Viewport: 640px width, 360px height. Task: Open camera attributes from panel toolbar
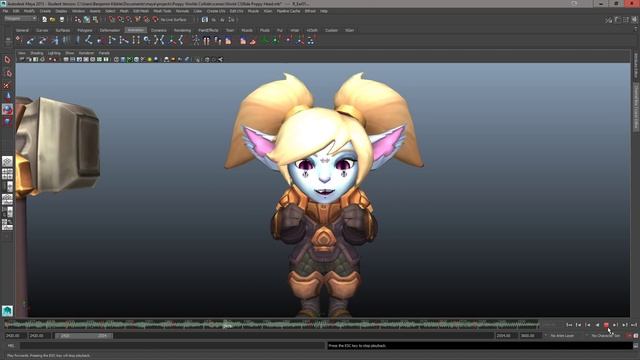(x=29, y=60)
